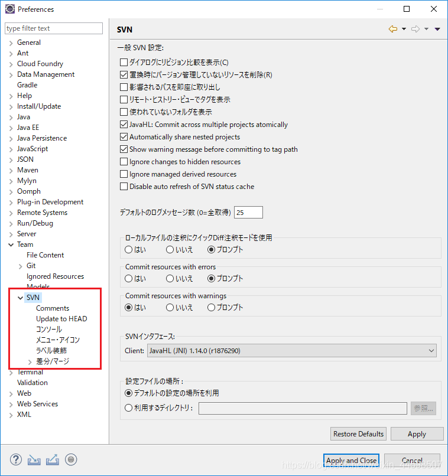Expand the Maven tree node
This screenshot has height=476, width=448.
11,171
